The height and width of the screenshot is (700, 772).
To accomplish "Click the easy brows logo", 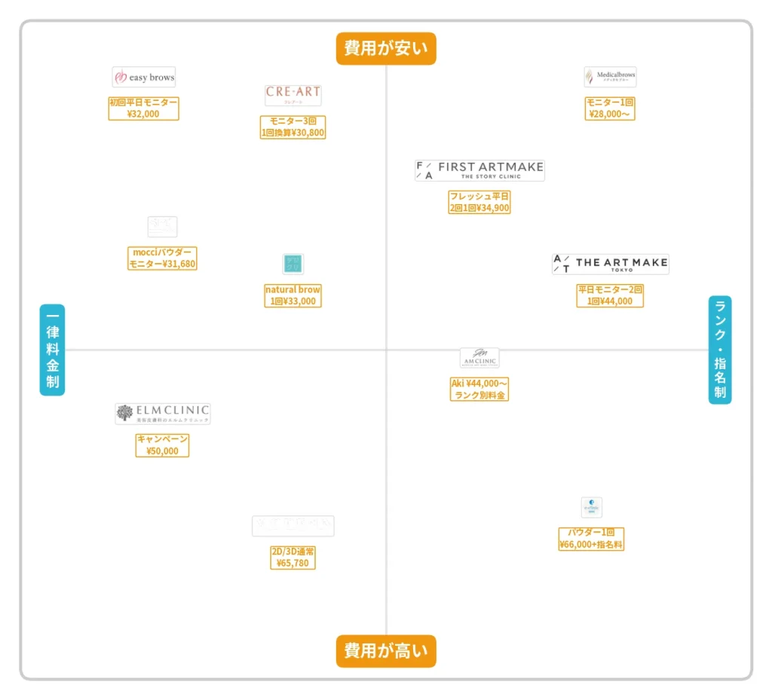I will tap(143, 77).
